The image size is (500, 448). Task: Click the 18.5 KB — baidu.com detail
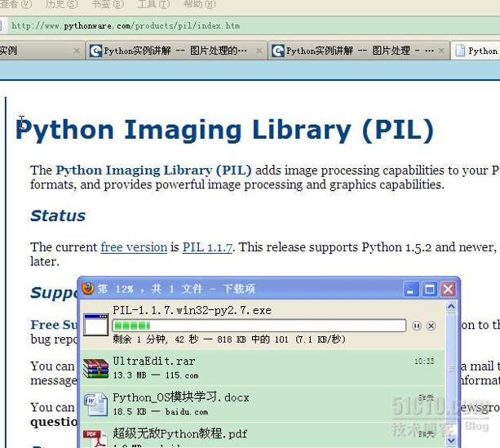click(161, 411)
